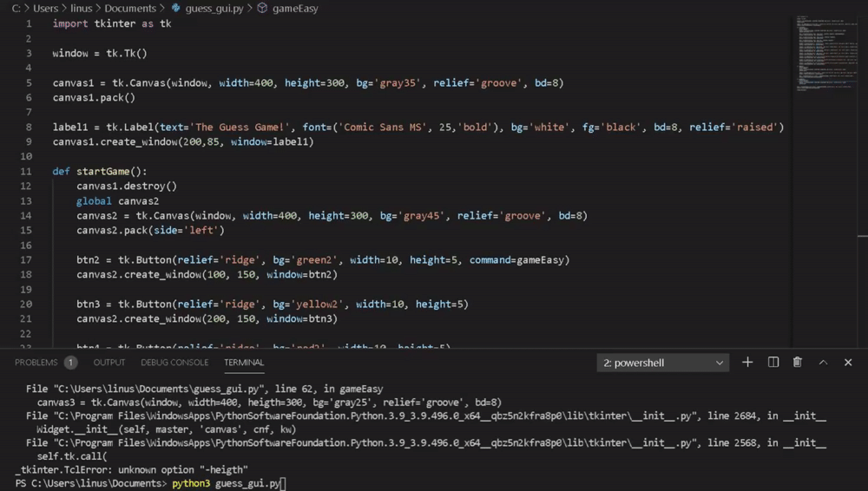Click the code minimap overview
The height and width of the screenshot is (491, 868).
tap(825, 53)
